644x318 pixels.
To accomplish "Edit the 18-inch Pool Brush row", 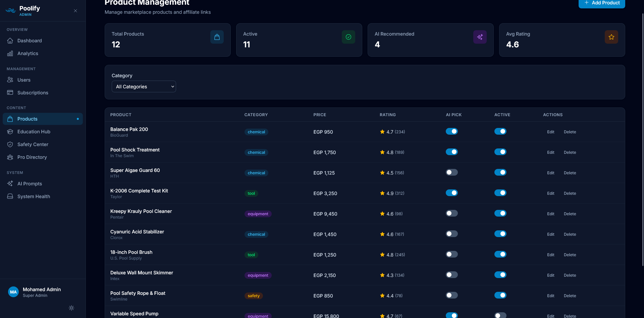I will pyautogui.click(x=551, y=255).
